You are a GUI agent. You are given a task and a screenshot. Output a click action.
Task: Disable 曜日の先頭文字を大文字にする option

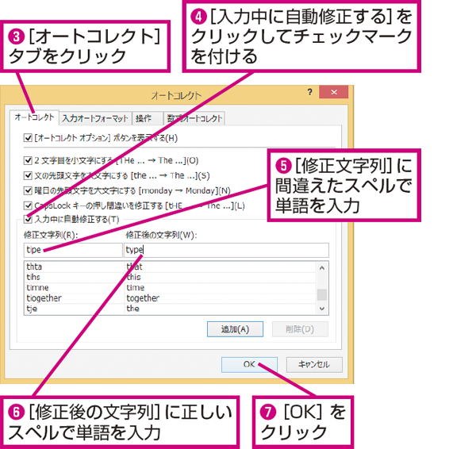coord(29,190)
